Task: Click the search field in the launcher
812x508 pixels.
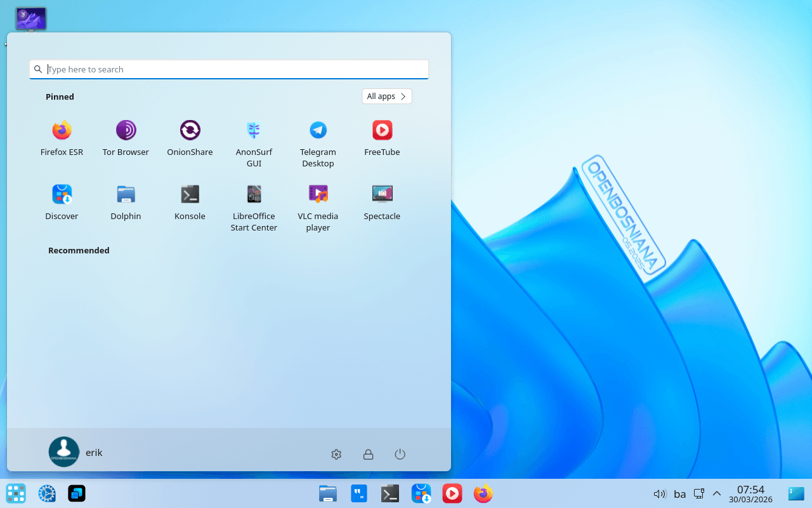Action: [x=228, y=69]
